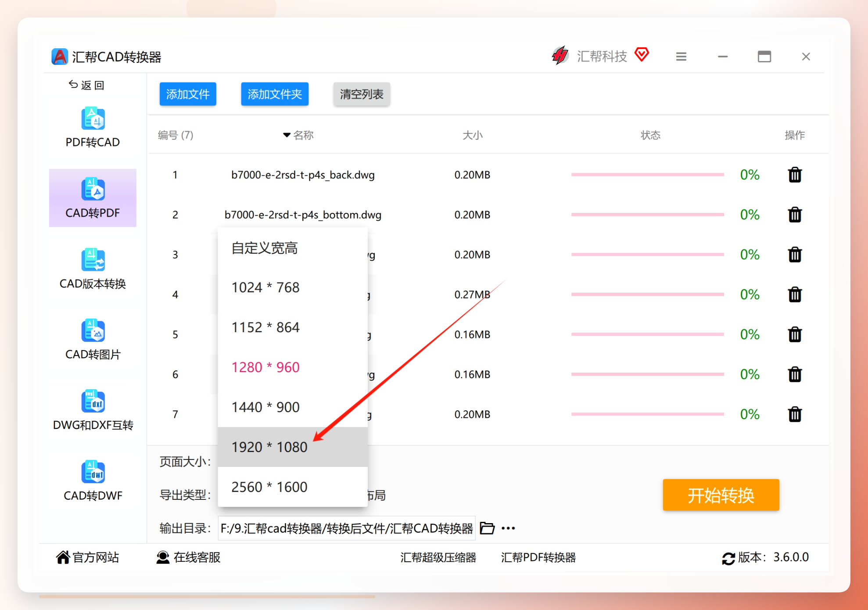This screenshot has height=610, width=868.
Task: Click the 0% status in row 2
Action: [x=750, y=215]
